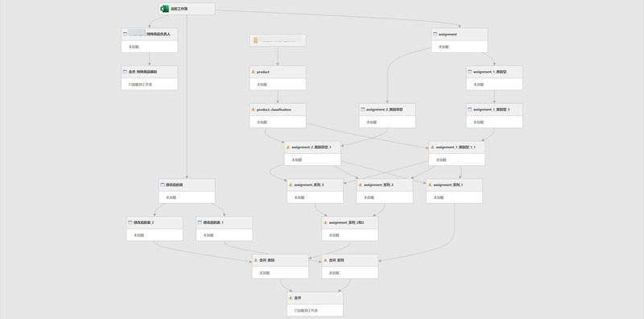Select the 合并_特殊商品编码 query node
The image size is (644, 319).
[150, 77]
